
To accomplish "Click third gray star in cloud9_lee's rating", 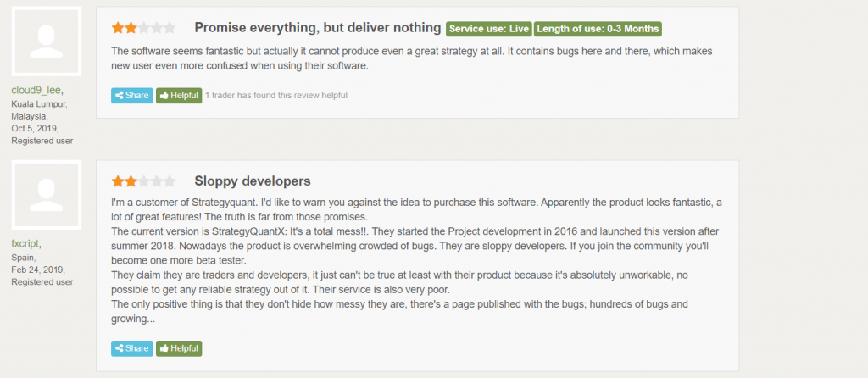I will tap(143, 28).
